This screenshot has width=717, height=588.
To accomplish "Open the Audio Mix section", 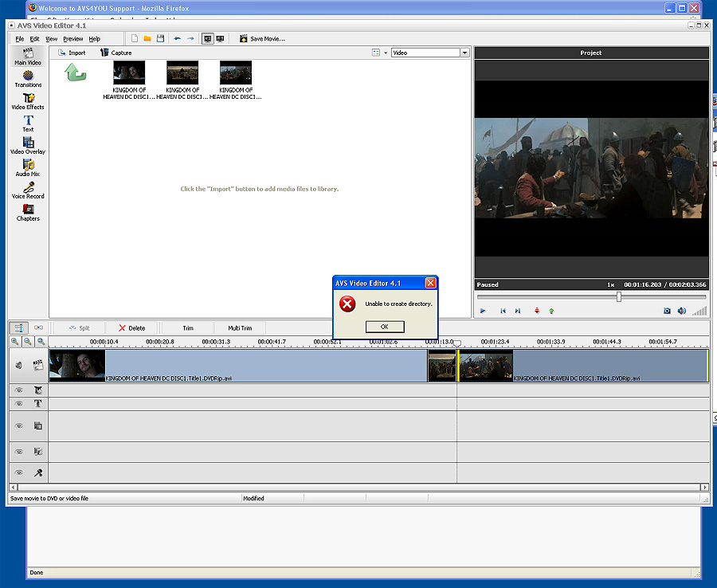I will click(28, 168).
